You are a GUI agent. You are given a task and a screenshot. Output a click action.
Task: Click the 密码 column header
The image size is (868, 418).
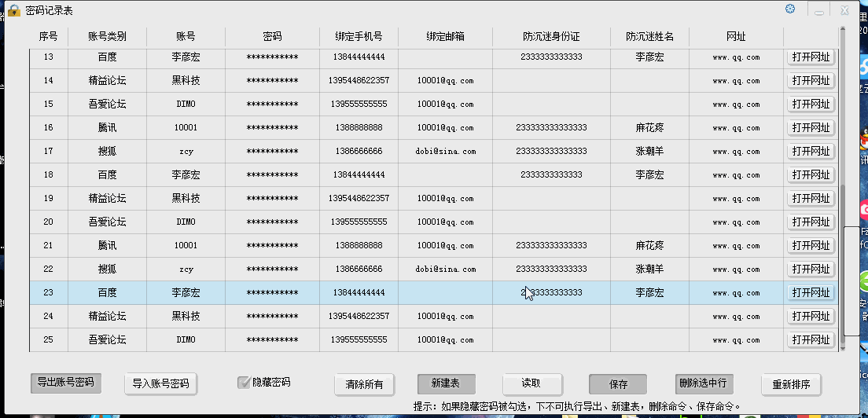pyautogui.click(x=272, y=36)
